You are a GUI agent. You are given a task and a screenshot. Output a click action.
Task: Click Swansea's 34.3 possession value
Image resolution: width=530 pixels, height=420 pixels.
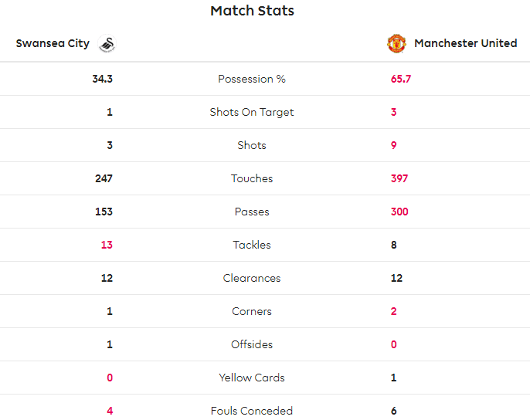[102, 79]
